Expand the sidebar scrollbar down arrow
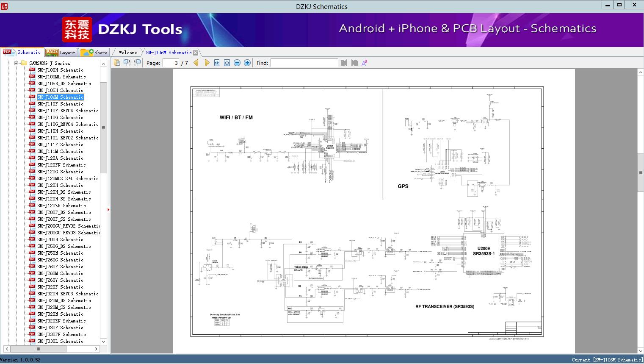The image size is (644, 364). (103, 342)
